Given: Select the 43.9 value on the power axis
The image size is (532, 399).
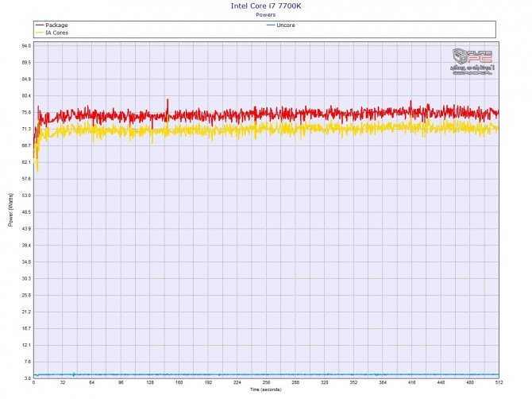Looking at the screenshot, I should pos(26,229).
